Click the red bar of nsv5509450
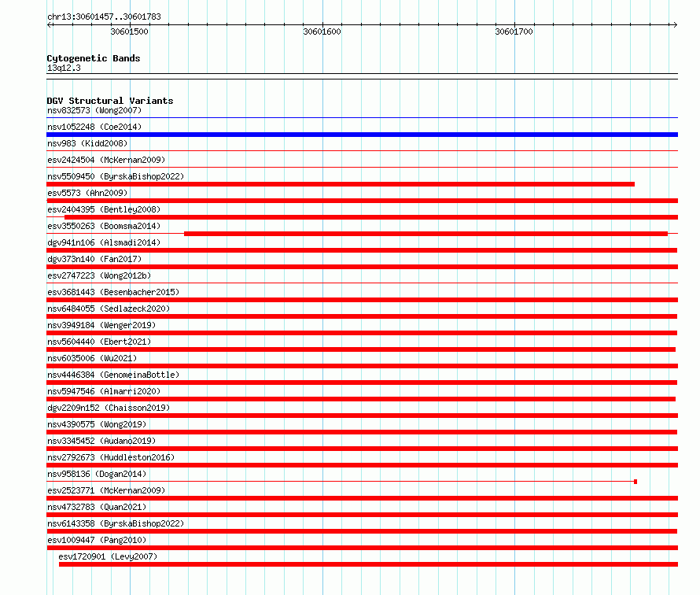Screen dimensions: 700x595 point(341,184)
